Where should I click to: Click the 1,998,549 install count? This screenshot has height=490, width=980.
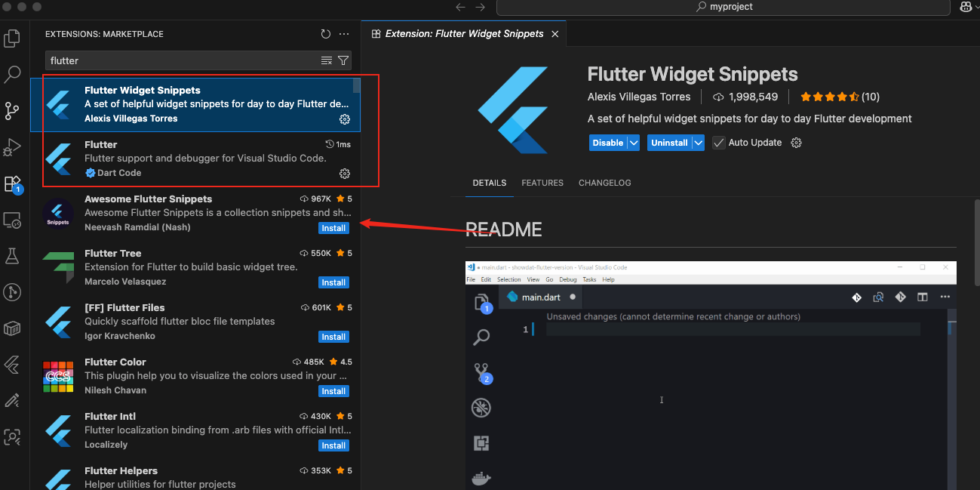(745, 97)
